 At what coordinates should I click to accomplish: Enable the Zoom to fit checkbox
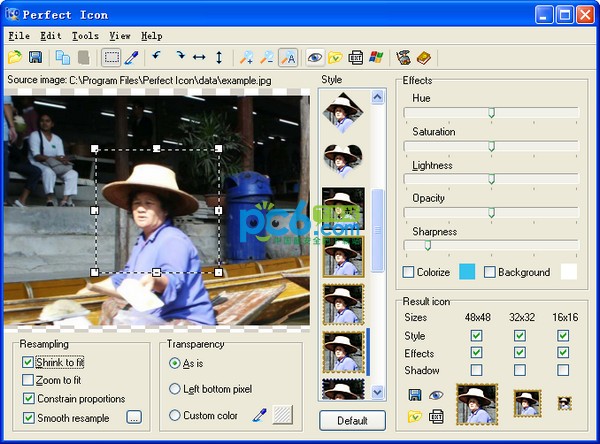pyautogui.click(x=27, y=380)
